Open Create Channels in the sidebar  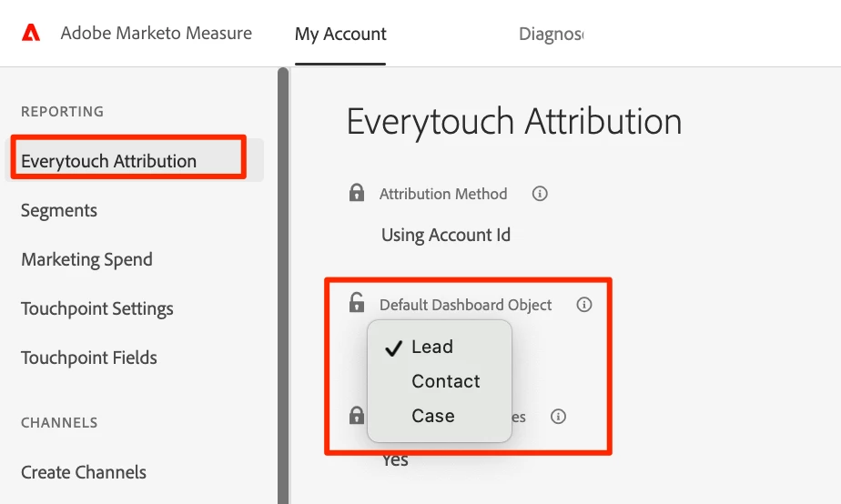84,472
